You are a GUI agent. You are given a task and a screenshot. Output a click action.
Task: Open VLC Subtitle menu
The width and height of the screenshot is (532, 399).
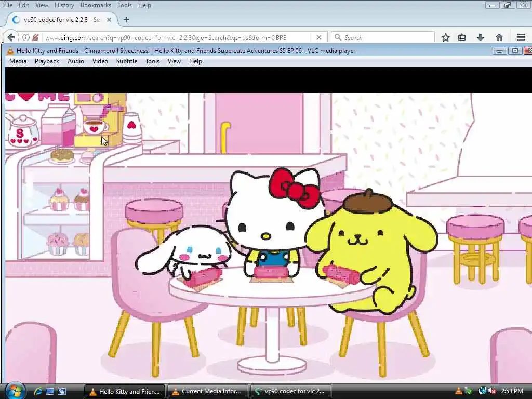coord(127,61)
